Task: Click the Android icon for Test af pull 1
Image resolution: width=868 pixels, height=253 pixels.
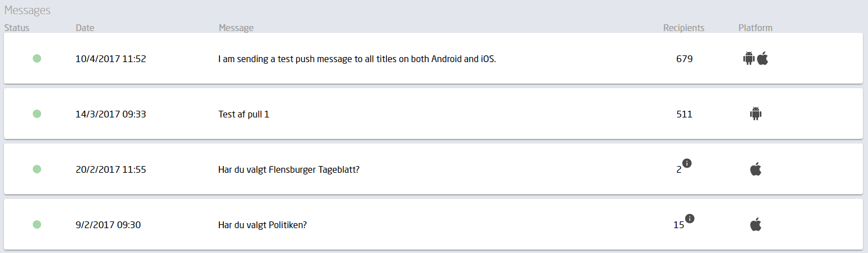Action: tap(756, 114)
